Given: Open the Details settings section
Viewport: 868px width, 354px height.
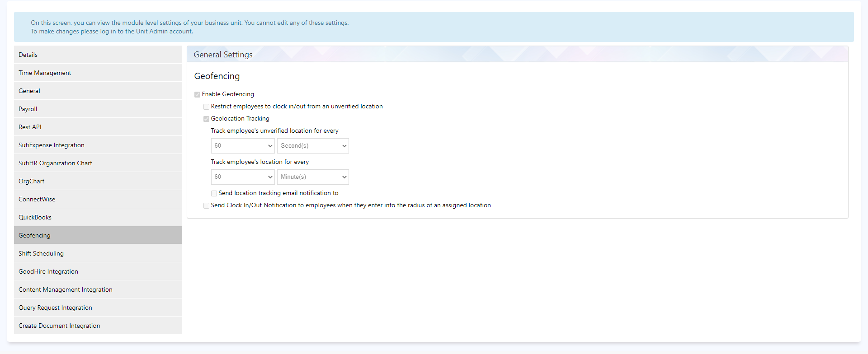Looking at the screenshot, I should pos(28,55).
